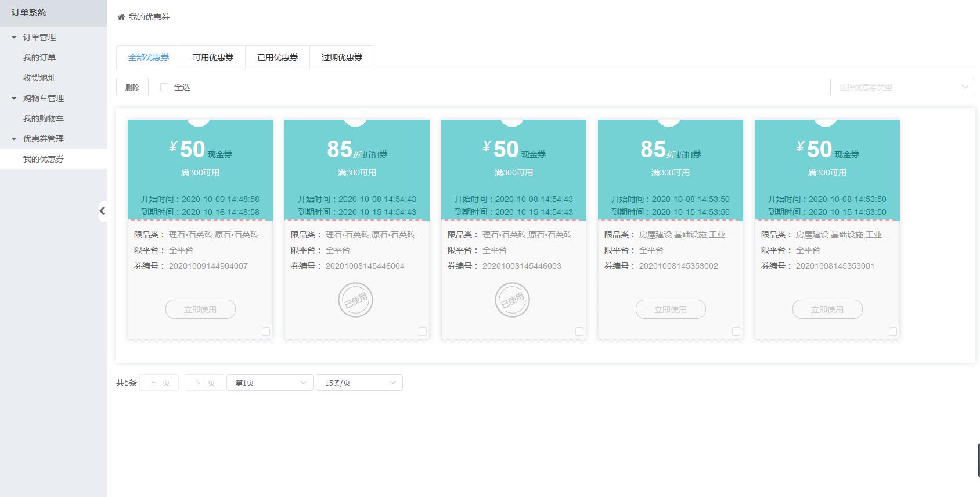
Task: Switch to the 可用优惠券 tab
Action: [213, 57]
